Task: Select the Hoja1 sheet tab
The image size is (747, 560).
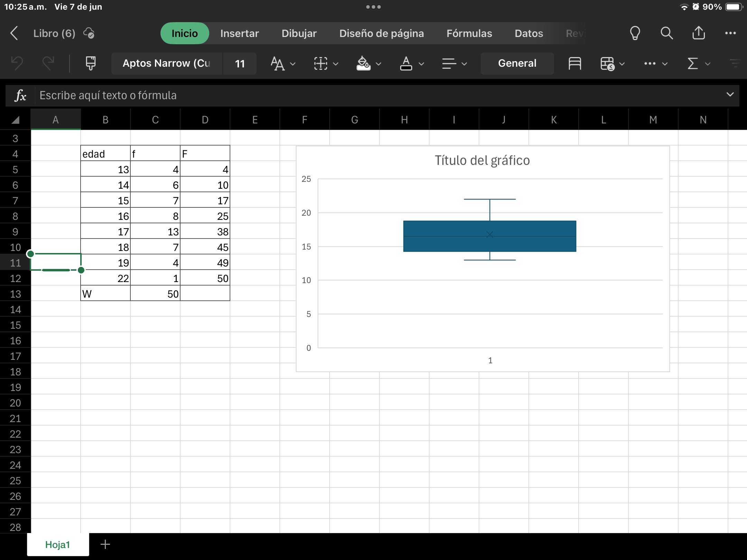Action: 58,544
